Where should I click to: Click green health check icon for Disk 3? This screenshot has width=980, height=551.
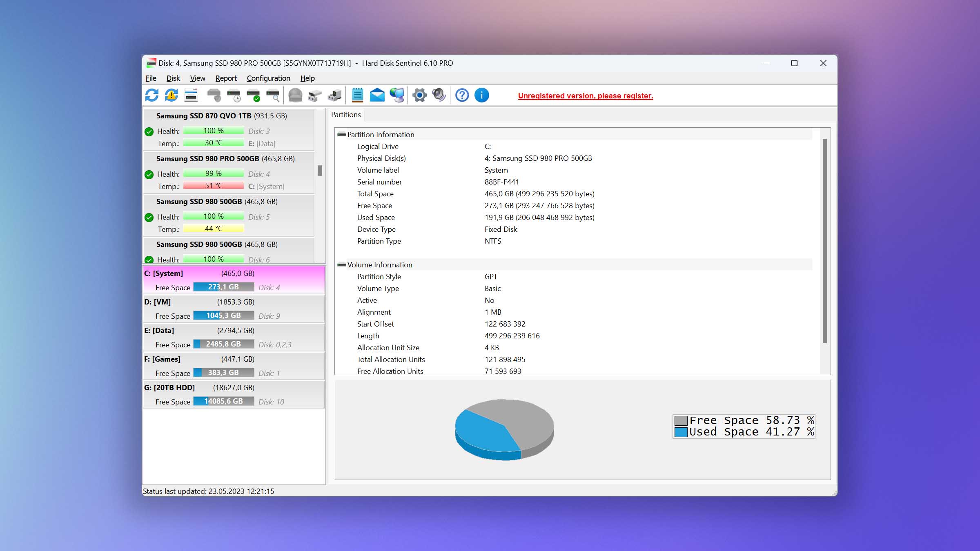tap(149, 131)
